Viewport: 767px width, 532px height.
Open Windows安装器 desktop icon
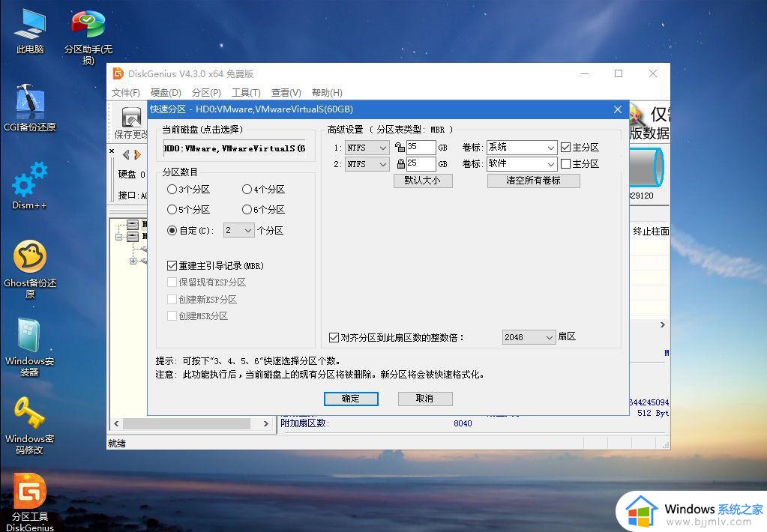[30, 347]
